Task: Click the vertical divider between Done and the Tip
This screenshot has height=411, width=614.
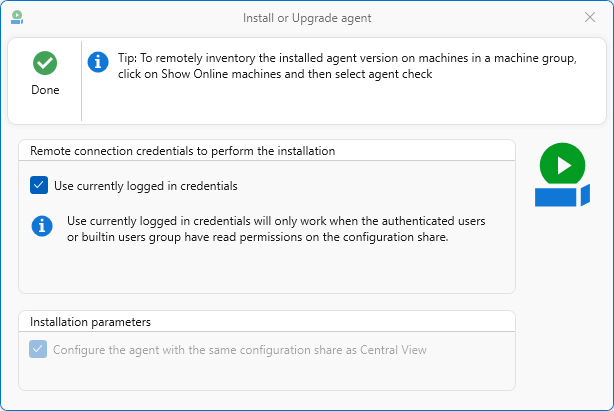Action: pos(81,81)
